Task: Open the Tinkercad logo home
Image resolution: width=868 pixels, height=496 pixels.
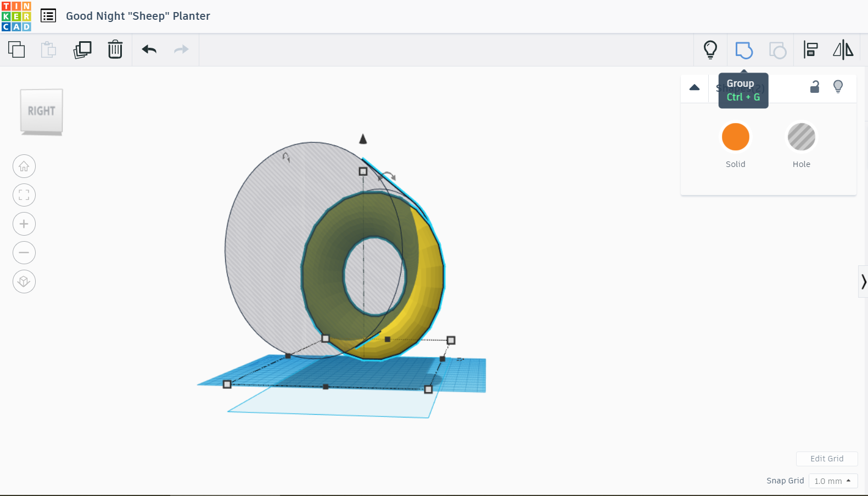Action: pos(16,16)
